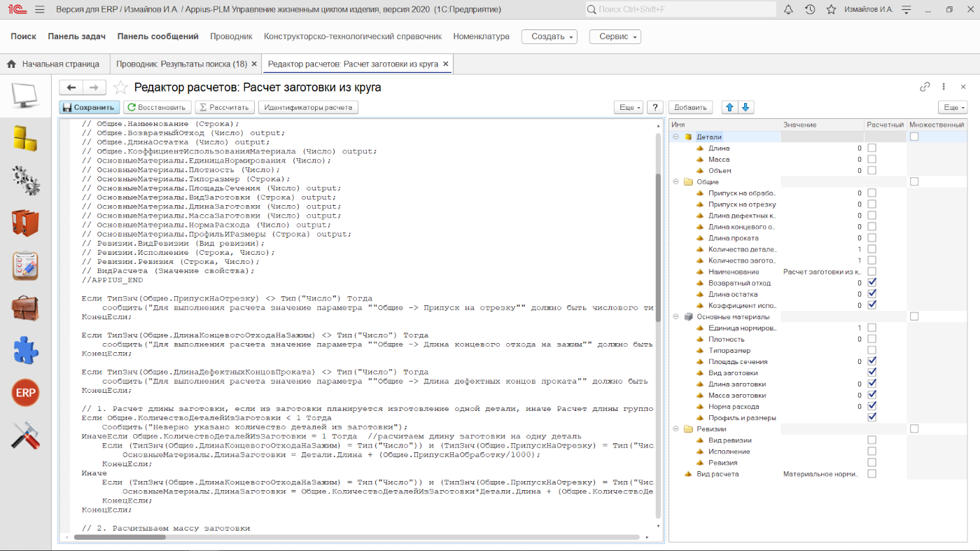This screenshot has height=551, width=980.
Task: Click the Рассчитать button
Action: (x=224, y=107)
